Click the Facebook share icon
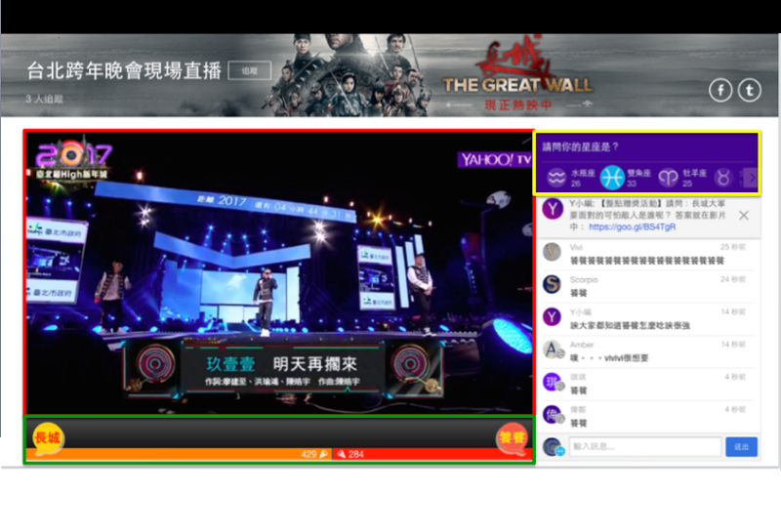 point(720,90)
